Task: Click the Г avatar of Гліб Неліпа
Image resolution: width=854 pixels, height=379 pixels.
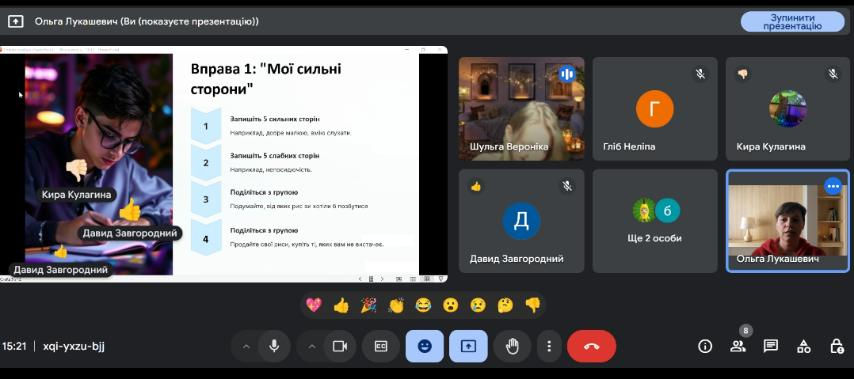Action: tap(655, 109)
